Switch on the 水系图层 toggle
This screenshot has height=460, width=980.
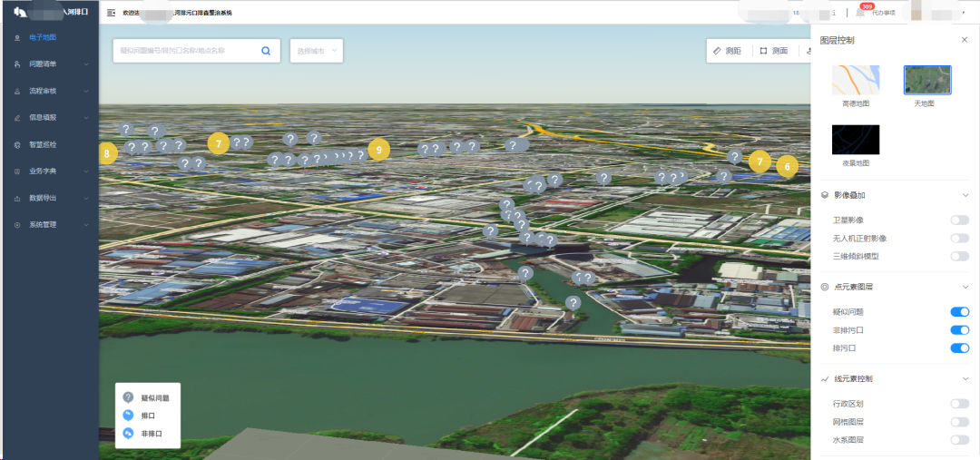tap(959, 440)
